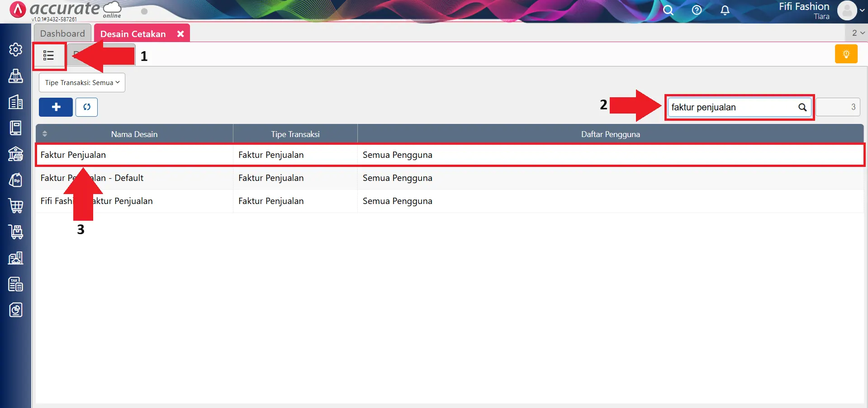This screenshot has width=868, height=408.
Task: Click the cash register sidebar icon
Action: tap(16, 76)
